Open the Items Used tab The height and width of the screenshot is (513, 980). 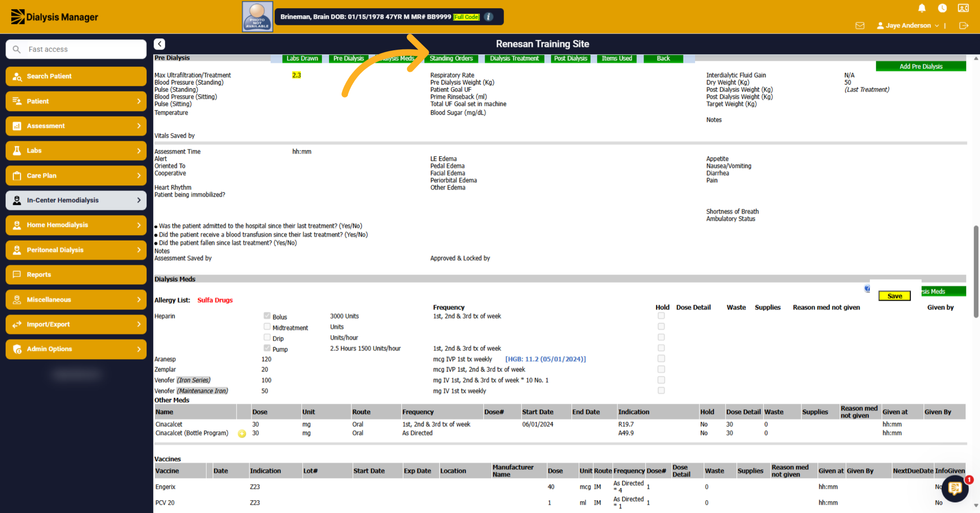(x=617, y=58)
